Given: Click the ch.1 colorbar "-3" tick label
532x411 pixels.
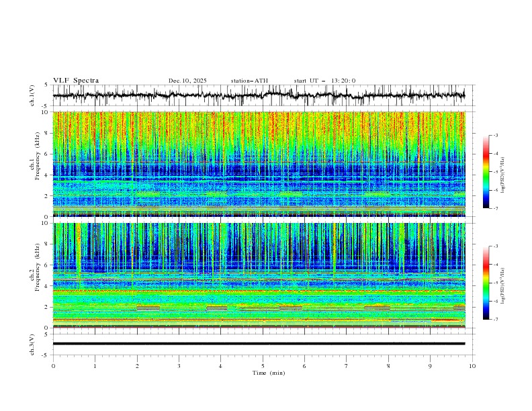Looking at the screenshot, I should (x=496, y=135).
